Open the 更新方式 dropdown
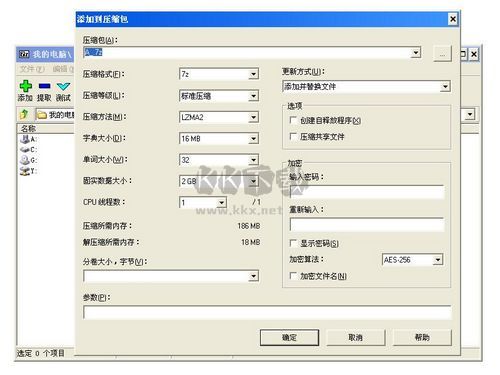This screenshot has width=500, height=375. click(445, 87)
